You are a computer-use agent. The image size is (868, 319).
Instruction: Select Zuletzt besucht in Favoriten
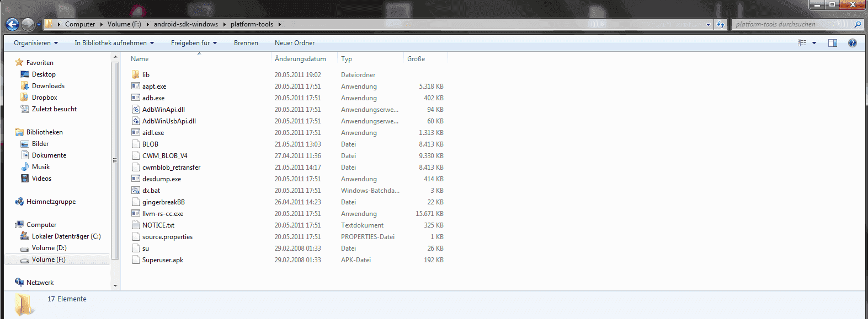pyautogui.click(x=54, y=109)
